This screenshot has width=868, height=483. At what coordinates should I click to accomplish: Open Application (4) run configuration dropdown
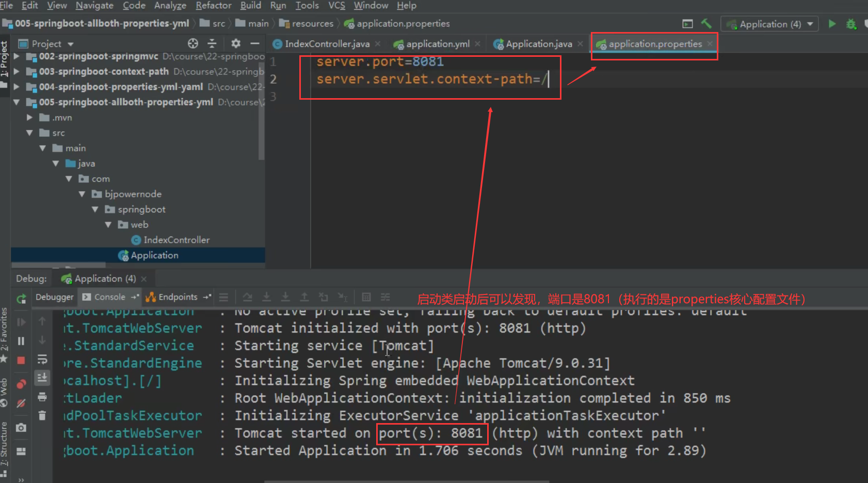point(769,24)
